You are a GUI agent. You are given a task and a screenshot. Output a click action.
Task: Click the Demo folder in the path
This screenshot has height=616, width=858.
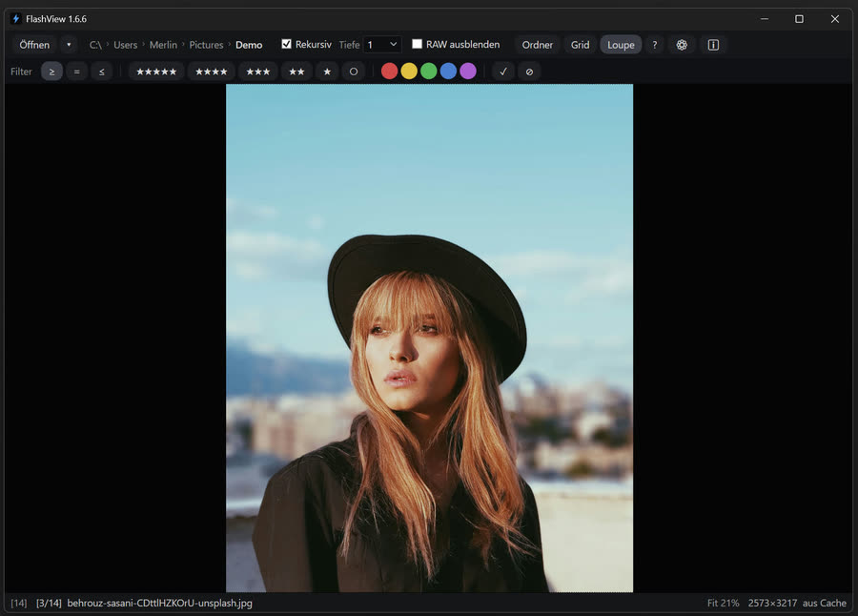(249, 44)
